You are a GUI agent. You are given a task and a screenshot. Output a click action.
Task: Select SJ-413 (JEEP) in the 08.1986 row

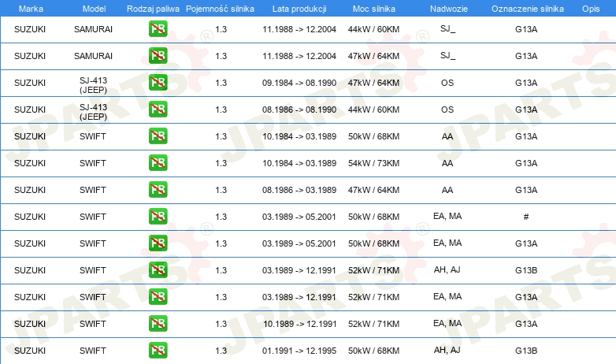tap(93, 112)
